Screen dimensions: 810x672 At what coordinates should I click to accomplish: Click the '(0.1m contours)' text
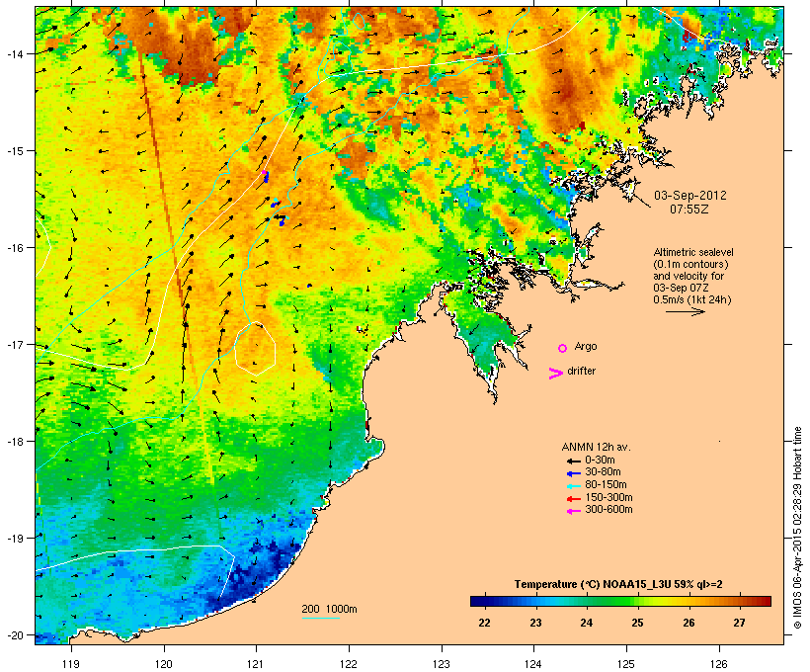[690, 264]
